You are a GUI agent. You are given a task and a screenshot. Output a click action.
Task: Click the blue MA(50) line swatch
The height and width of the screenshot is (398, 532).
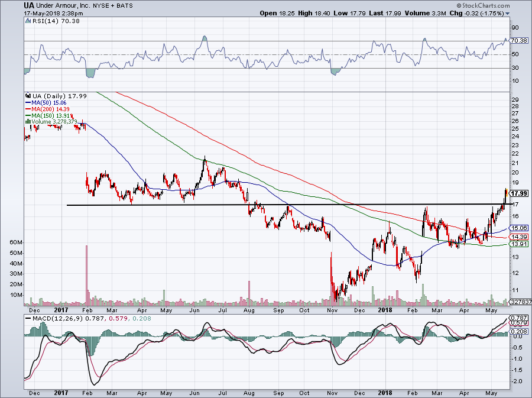pyautogui.click(x=28, y=102)
